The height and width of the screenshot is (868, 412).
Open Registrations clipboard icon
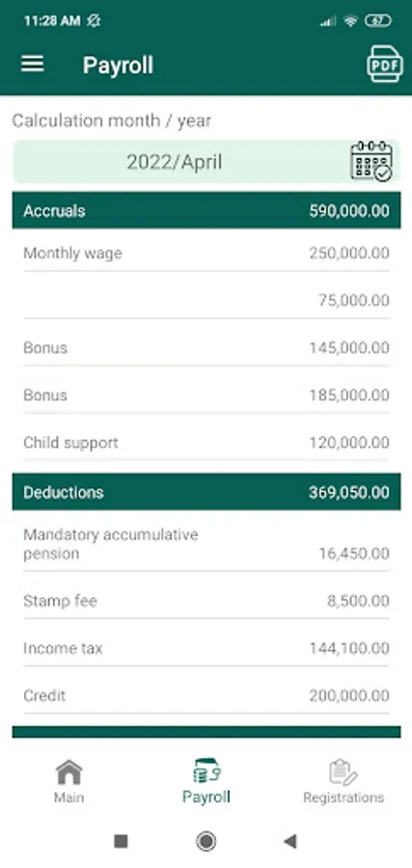pos(343,773)
